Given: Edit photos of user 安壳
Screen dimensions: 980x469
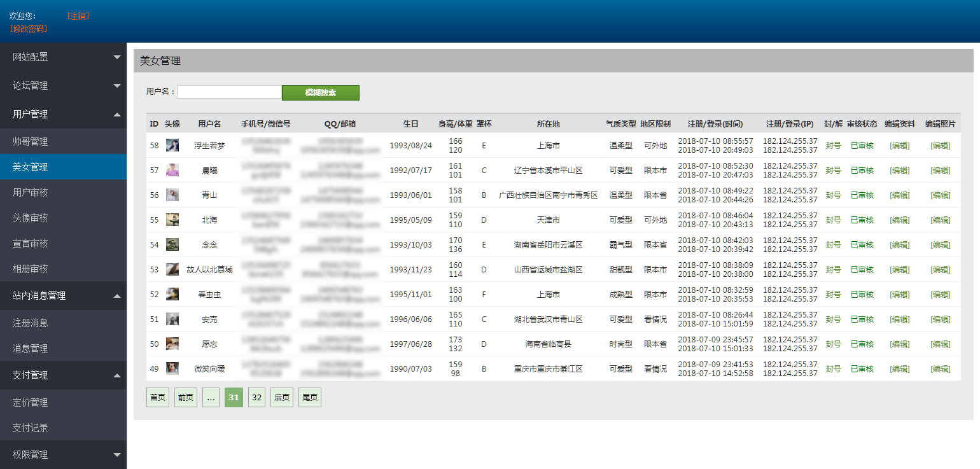Looking at the screenshot, I should [941, 319].
